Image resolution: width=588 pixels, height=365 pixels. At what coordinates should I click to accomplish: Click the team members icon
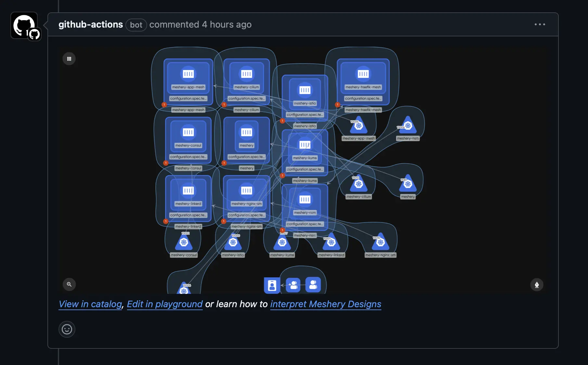pyautogui.click(x=313, y=284)
